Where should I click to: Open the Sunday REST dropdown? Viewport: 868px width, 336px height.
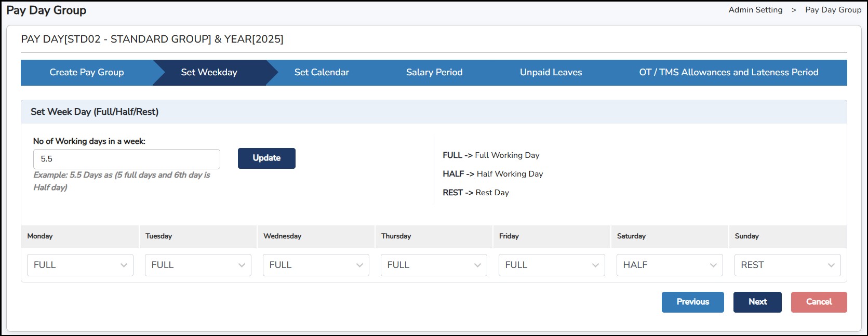[x=787, y=265]
